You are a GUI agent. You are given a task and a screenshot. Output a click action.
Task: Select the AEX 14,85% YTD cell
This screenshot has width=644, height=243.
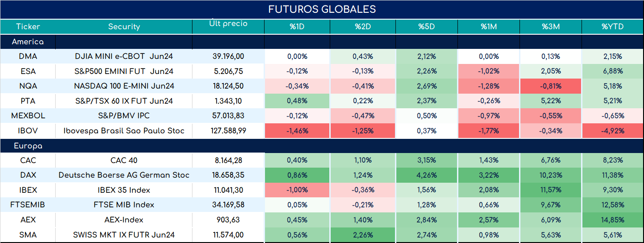pyautogui.click(x=613, y=220)
